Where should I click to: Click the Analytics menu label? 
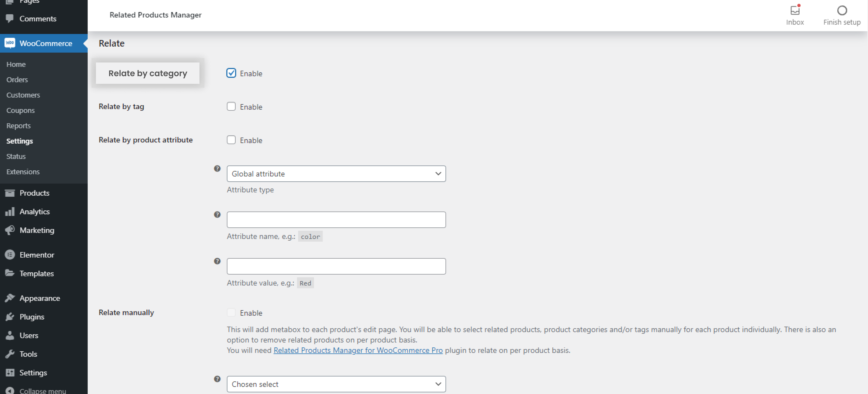tap(35, 211)
